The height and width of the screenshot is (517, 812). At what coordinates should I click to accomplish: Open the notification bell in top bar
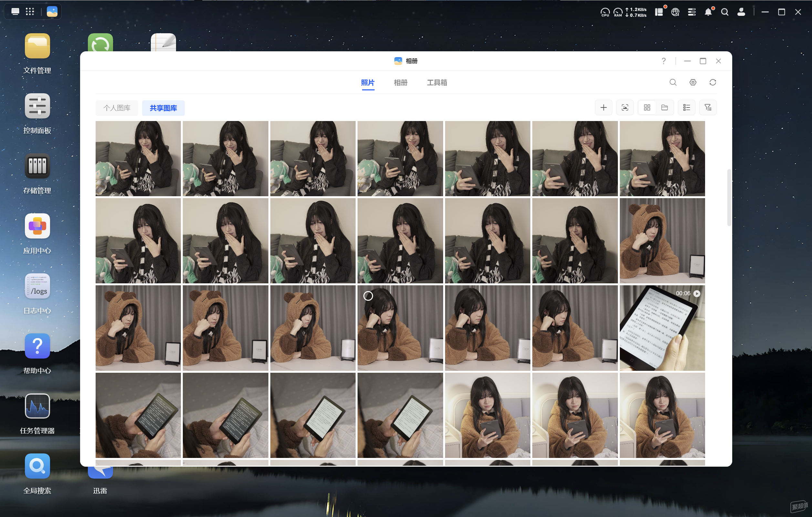pyautogui.click(x=708, y=12)
